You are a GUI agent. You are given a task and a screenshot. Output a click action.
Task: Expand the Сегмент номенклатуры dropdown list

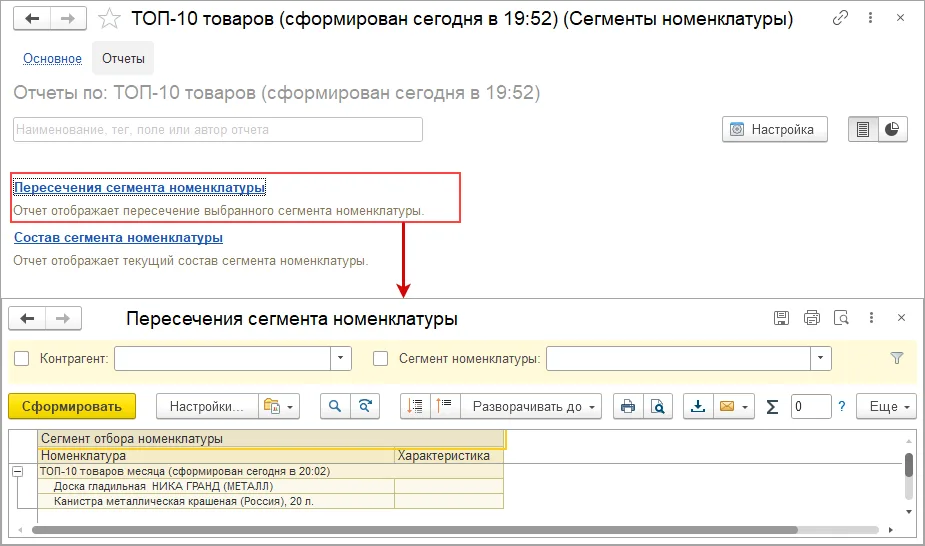[821, 358]
